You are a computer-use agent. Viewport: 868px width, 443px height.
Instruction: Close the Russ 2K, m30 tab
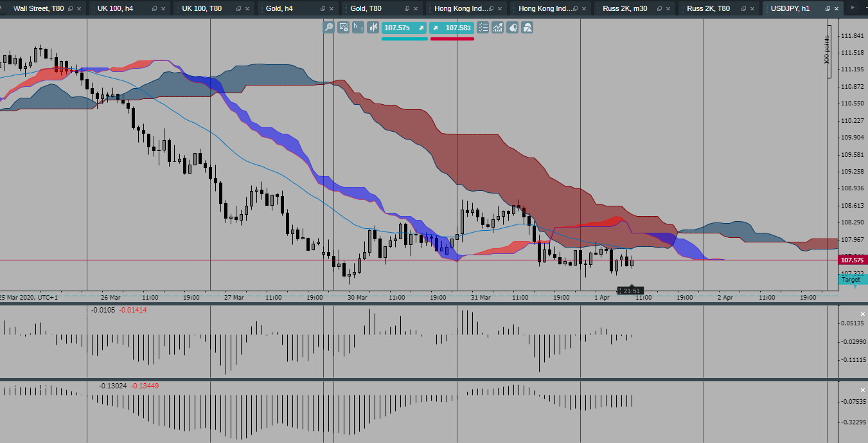pyautogui.click(x=669, y=9)
